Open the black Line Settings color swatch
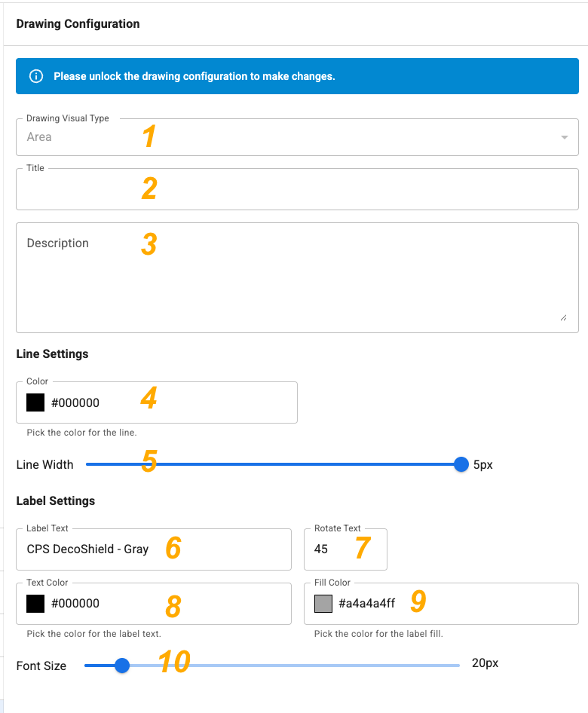The image size is (588, 713). [x=35, y=402]
